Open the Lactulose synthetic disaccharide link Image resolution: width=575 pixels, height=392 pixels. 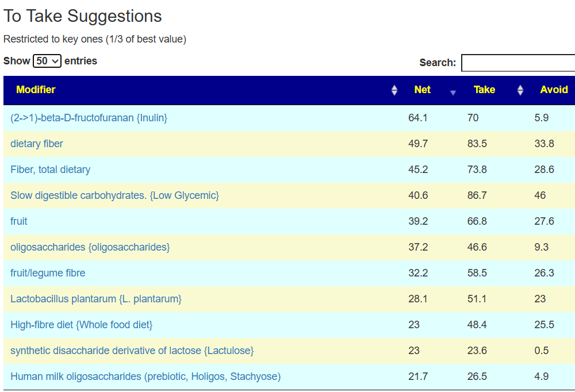[x=132, y=351]
